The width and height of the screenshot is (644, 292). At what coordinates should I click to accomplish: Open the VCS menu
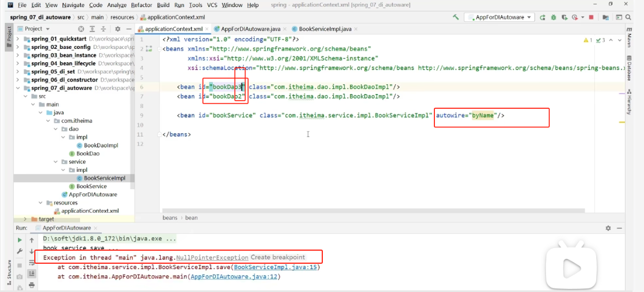pyautogui.click(x=212, y=5)
